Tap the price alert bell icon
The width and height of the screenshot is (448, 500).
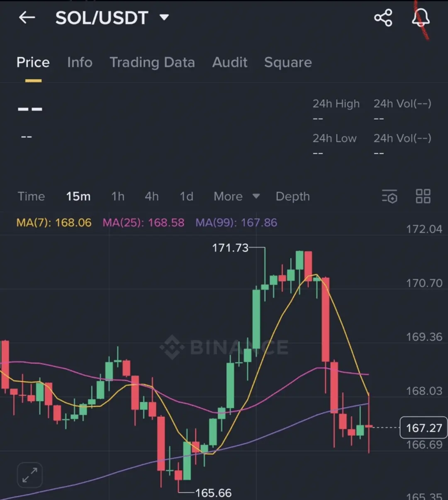[421, 18]
